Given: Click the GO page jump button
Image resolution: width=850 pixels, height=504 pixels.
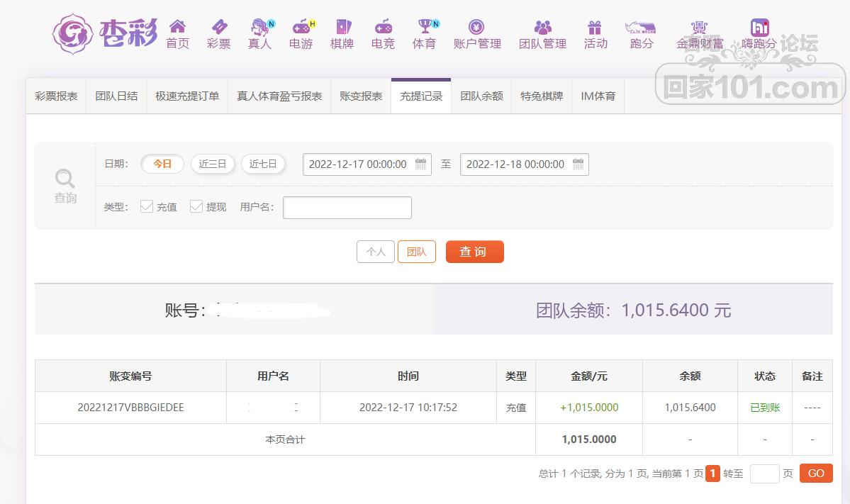Looking at the screenshot, I should click(815, 473).
